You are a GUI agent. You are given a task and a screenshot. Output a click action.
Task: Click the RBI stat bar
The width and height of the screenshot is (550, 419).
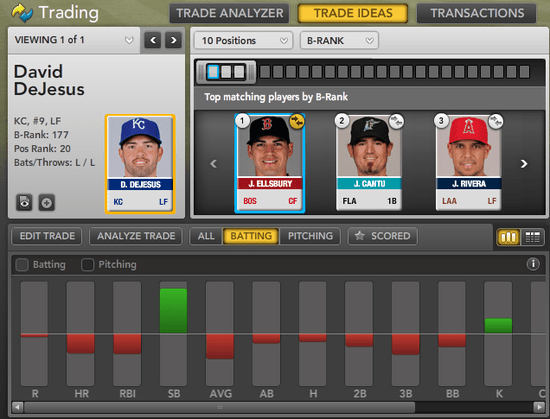[127, 344]
